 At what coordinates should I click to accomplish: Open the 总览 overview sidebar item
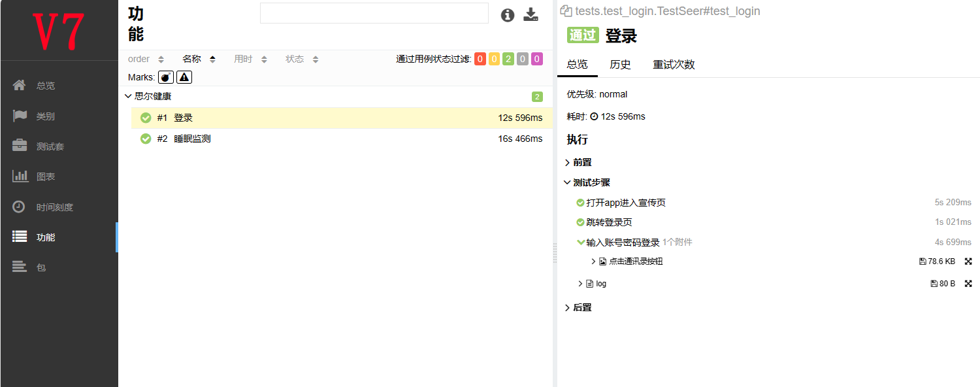click(x=59, y=86)
